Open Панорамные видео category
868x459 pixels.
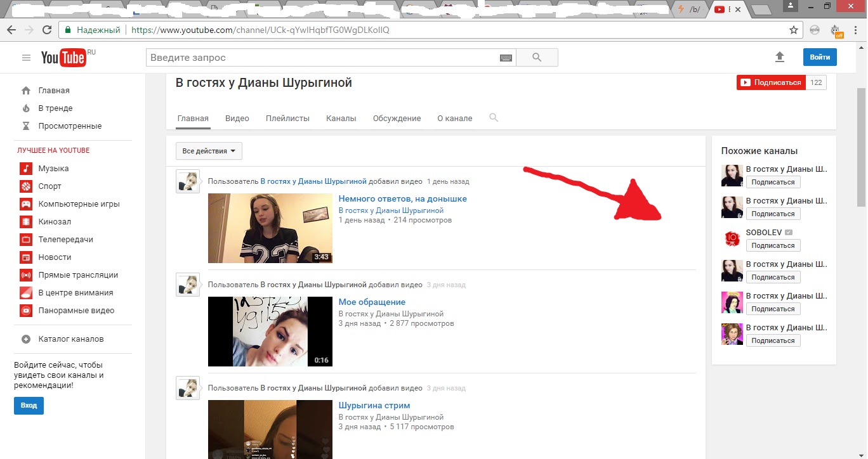[x=76, y=311]
